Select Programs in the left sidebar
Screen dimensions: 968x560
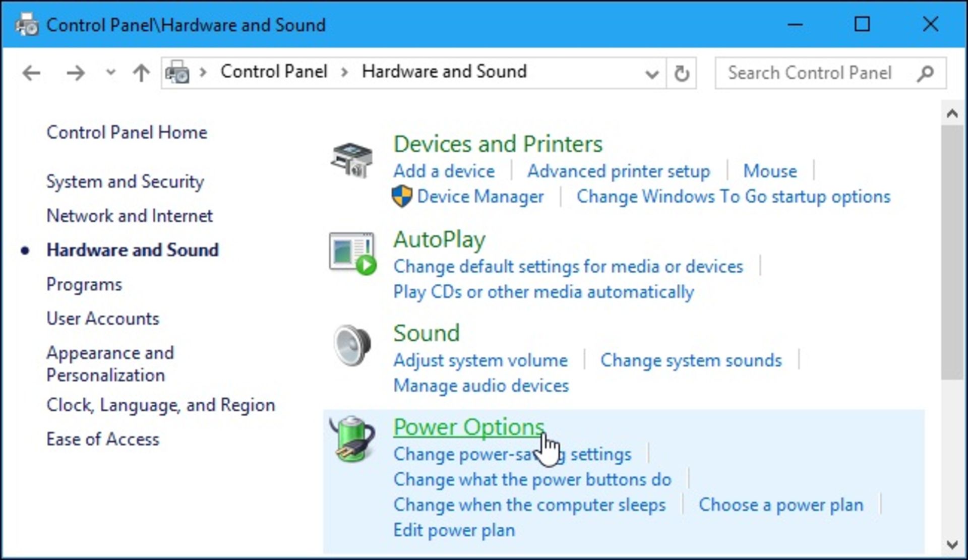[x=84, y=284]
